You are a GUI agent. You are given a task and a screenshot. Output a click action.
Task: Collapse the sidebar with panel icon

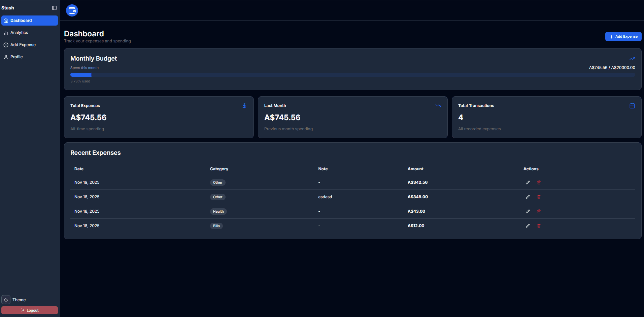(x=54, y=8)
